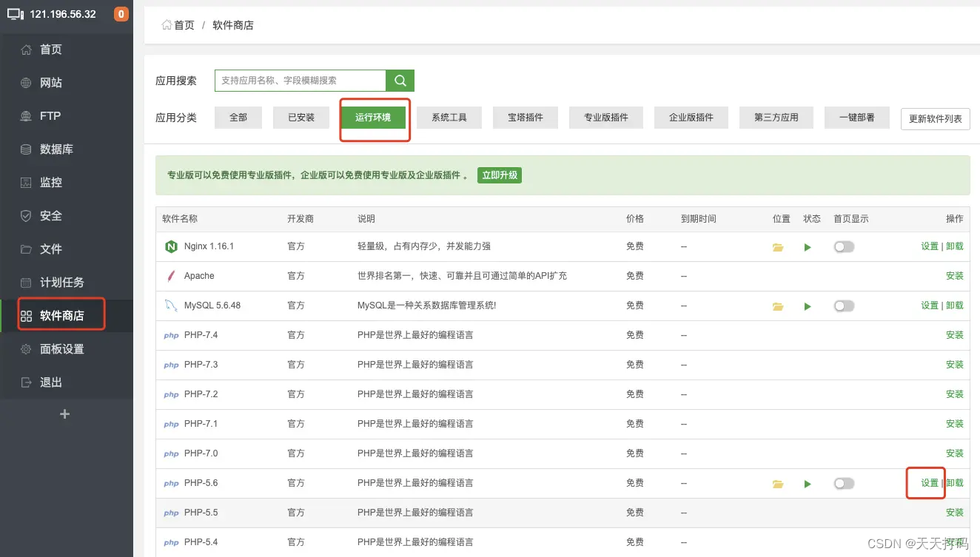980x557 pixels.
Task: Click the PHP-7.2 php logo icon
Action: click(x=171, y=394)
